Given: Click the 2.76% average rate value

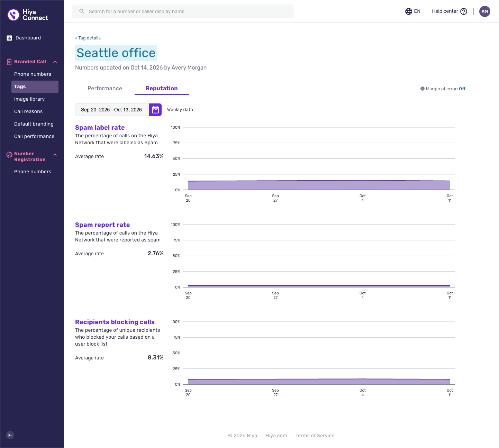Looking at the screenshot, I should [x=156, y=254].
